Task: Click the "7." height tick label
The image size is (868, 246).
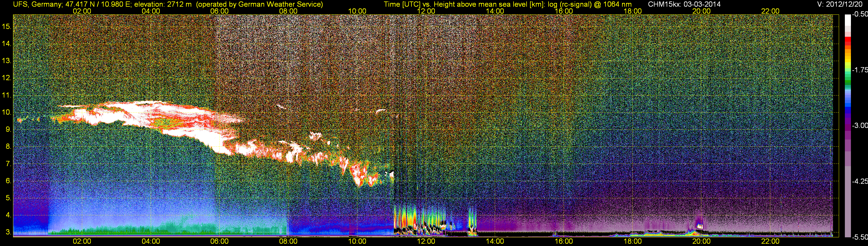Action: coord(9,164)
